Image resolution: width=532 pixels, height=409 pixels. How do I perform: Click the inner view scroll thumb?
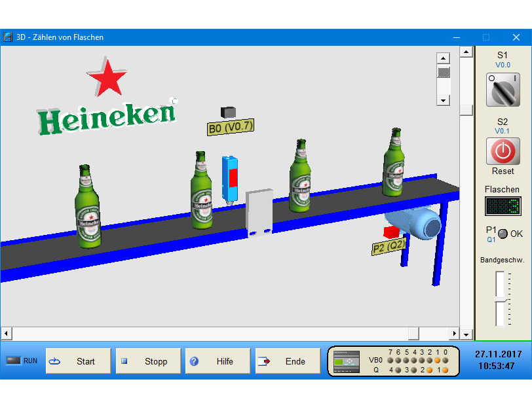point(444,73)
